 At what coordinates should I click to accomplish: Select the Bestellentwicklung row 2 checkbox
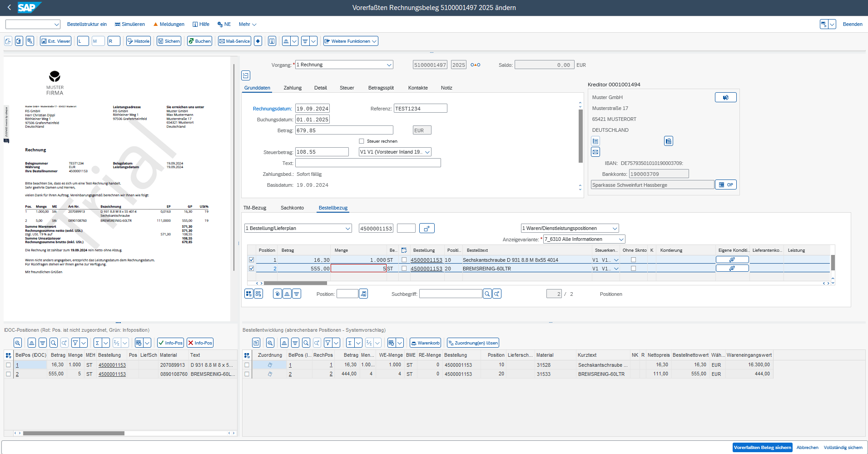[247, 374]
